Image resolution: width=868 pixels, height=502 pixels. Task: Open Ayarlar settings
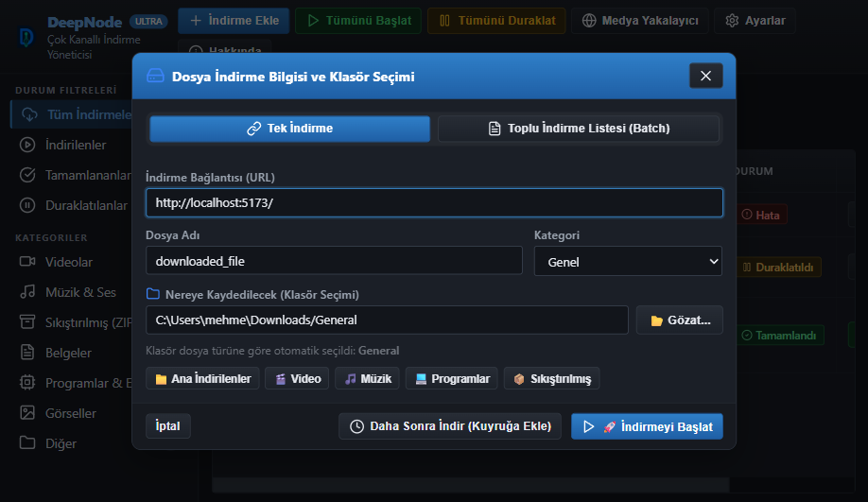755,21
